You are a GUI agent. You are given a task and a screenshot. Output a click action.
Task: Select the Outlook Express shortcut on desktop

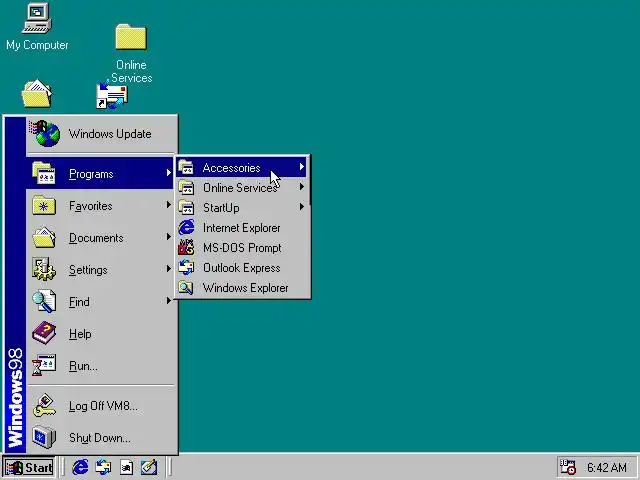112,96
